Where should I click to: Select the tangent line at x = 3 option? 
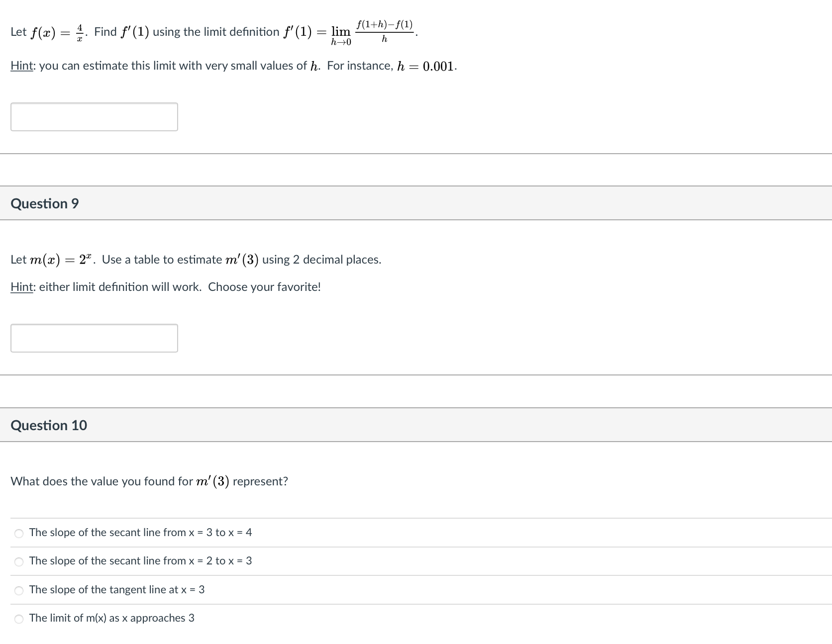18,590
